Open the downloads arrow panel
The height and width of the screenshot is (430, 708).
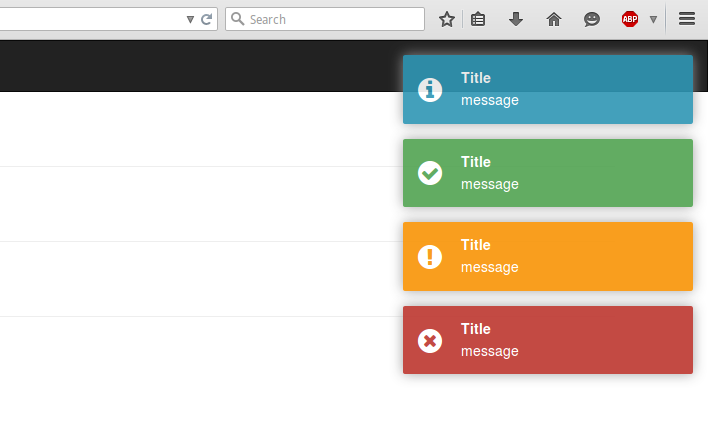point(516,19)
